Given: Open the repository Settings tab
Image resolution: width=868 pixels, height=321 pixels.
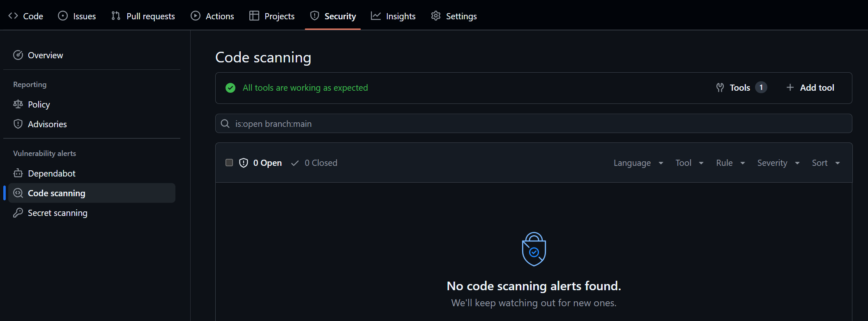Looking at the screenshot, I should [454, 16].
